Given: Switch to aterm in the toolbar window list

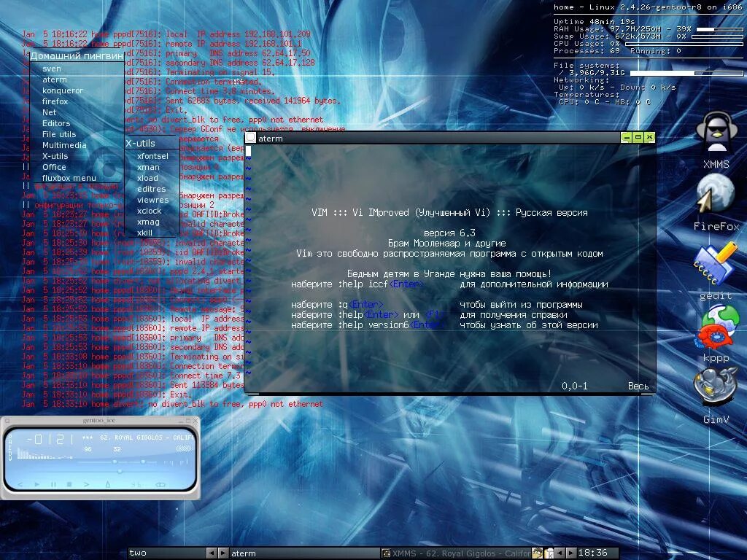Looking at the screenshot, I should (305, 553).
